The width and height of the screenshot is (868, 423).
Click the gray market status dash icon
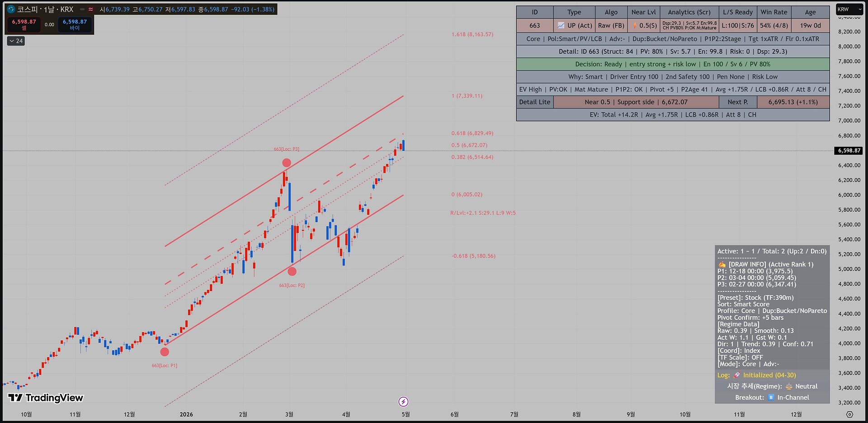pos(82,9)
